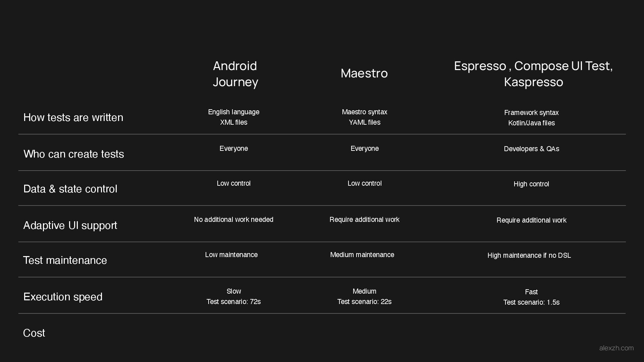Image resolution: width=644 pixels, height=362 pixels.
Task: Click 'No additional work needed' cell
Action: click(234, 220)
